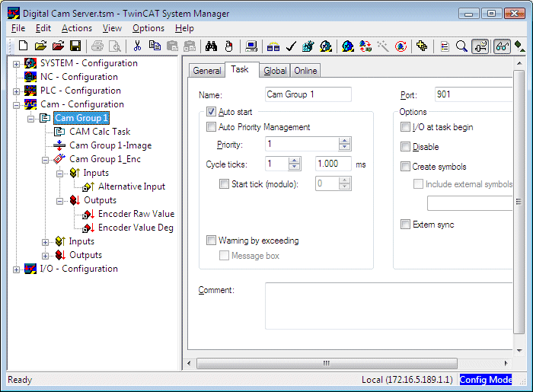Click the restart in run mode icon
Image resolution: width=533 pixels, height=392 pixels.
click(x=326, y=46)
